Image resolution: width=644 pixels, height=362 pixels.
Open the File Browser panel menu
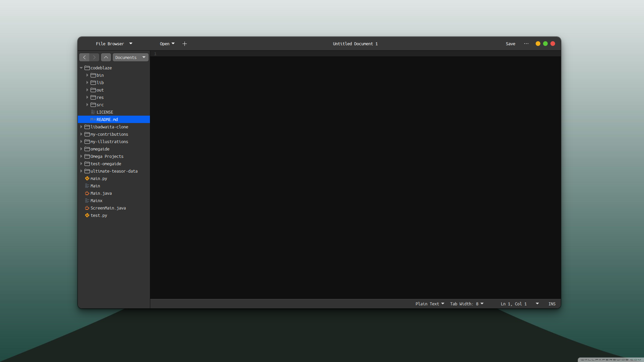point(114,44)
